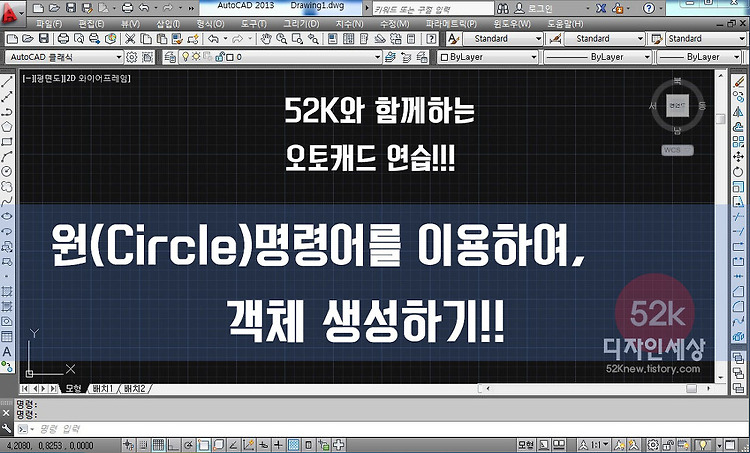Select the Hatch tool in draw toolbar
Image resolution: width=750 pixels, height=453 pixels.
click(x=7, y=291)
